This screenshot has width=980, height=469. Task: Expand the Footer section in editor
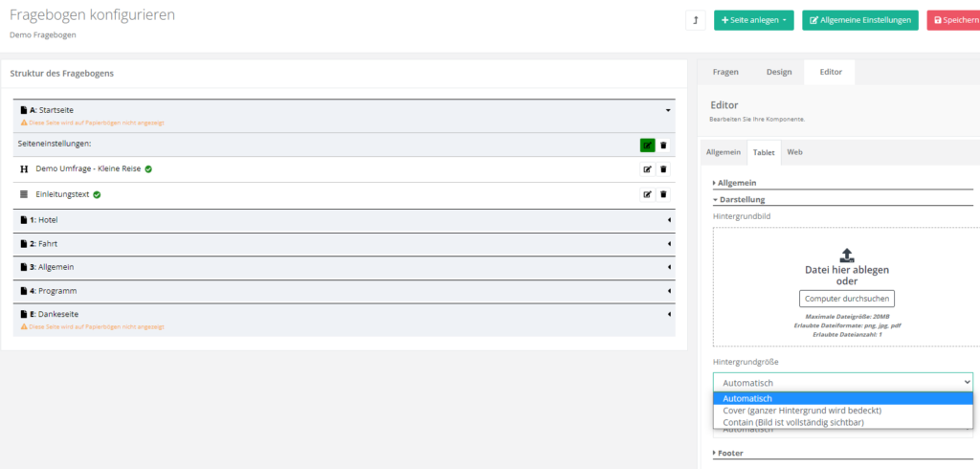click(731, 453)
